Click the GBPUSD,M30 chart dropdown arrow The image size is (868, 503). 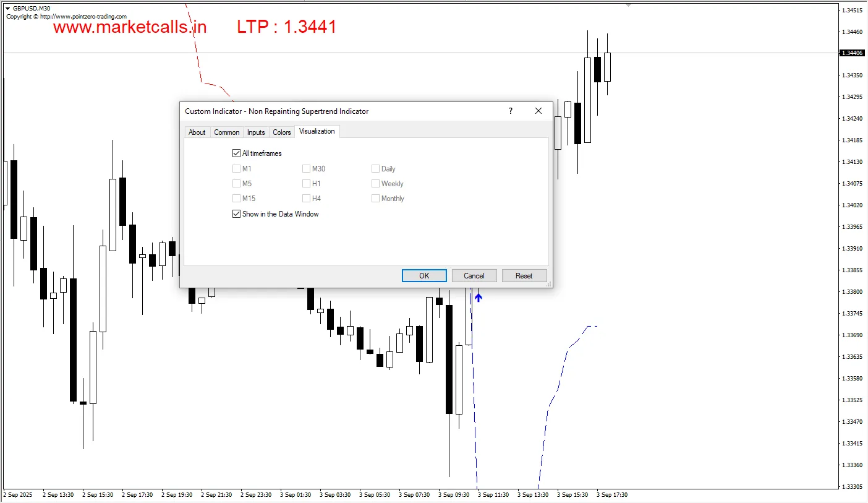7,9
